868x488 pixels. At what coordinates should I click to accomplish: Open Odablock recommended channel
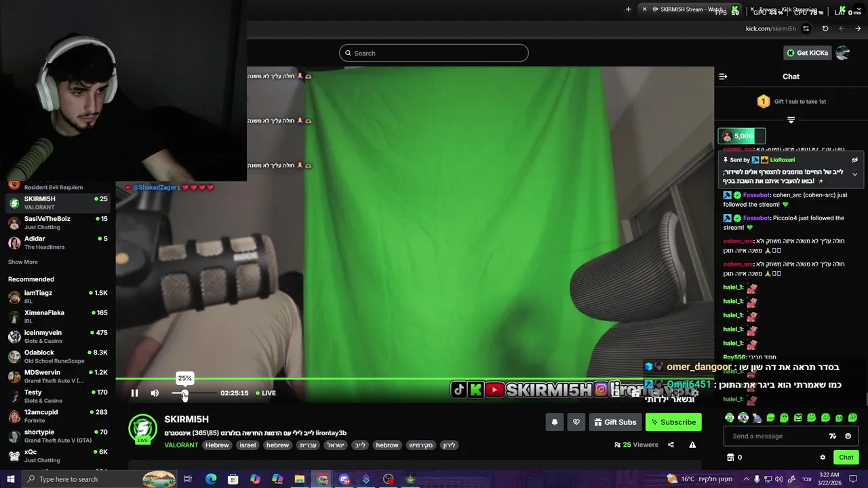tap(58, 357)
